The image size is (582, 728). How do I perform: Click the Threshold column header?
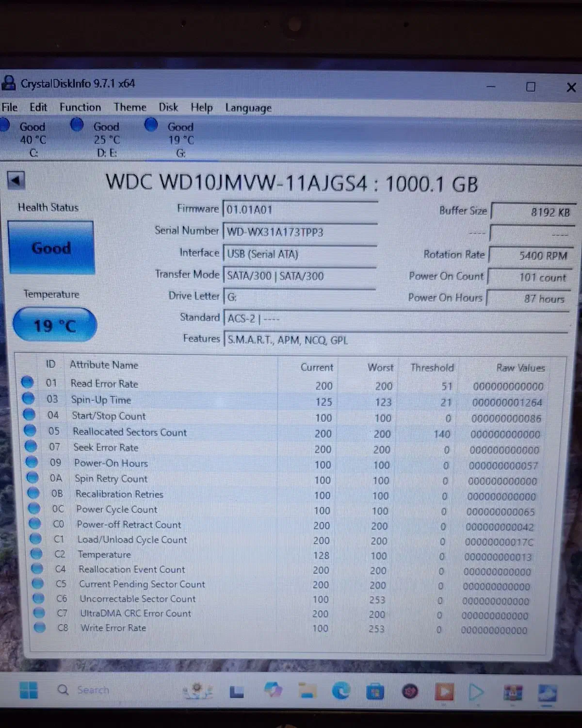(x=432, y=367)
